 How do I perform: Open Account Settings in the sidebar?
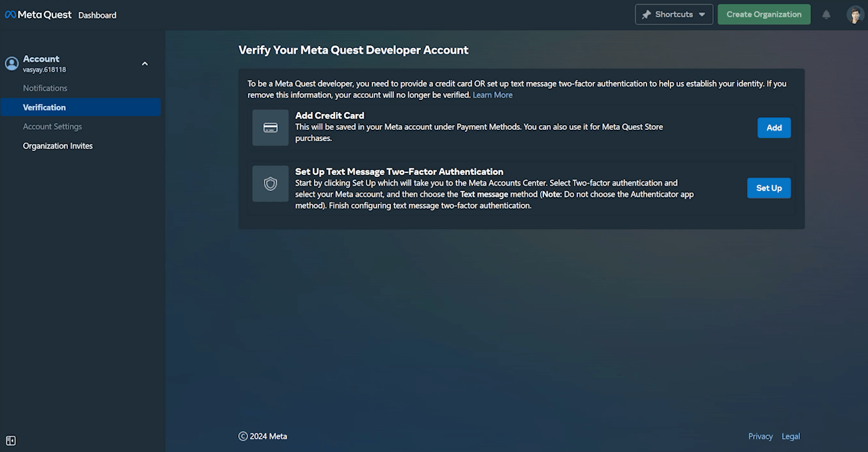pos(53,126)
